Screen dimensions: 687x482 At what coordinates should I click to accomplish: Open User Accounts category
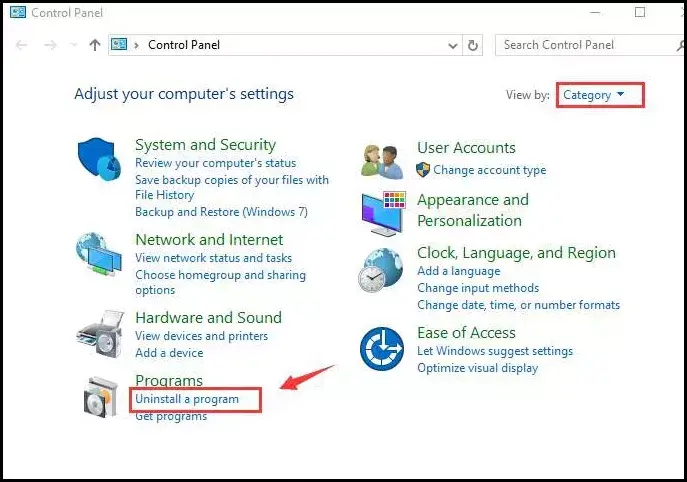(x=467, y=148)
